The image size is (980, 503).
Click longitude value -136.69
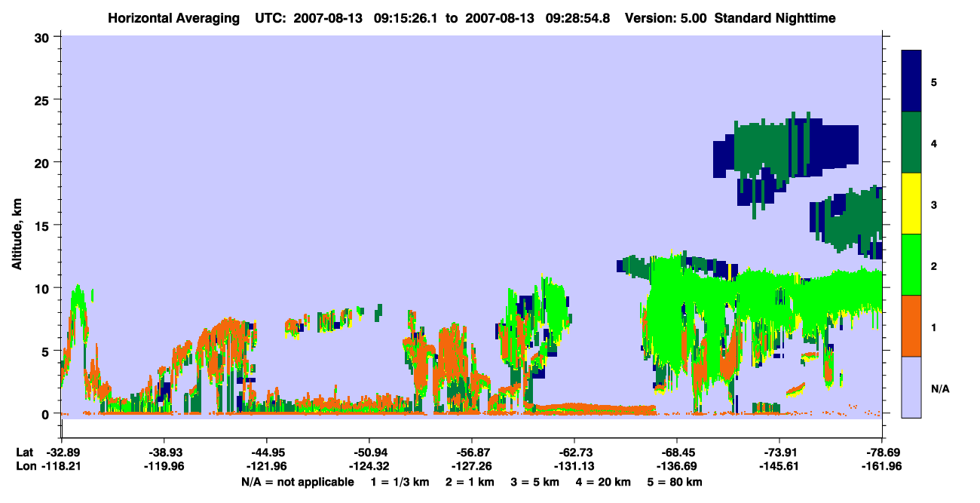pos(677,465)
